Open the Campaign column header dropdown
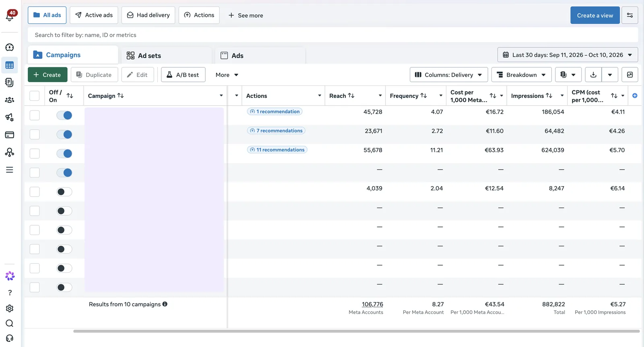This screenshot has width=644, height=347. pos(221,96)
